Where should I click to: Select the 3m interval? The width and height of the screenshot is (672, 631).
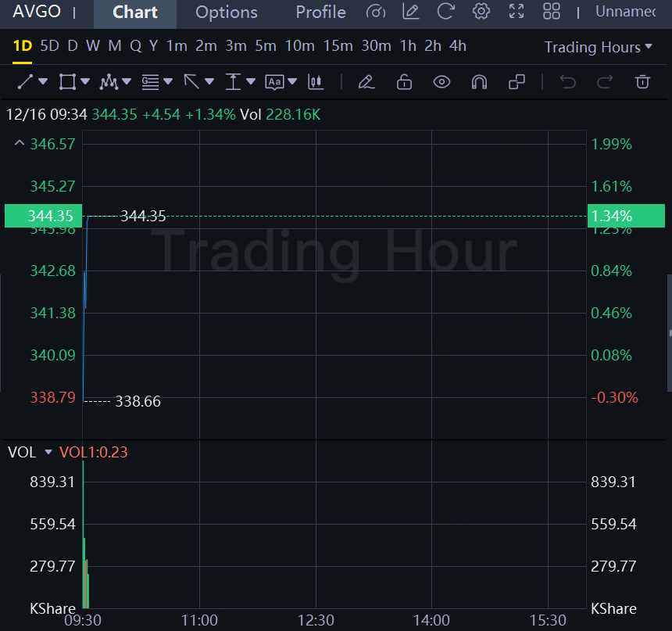236,45
